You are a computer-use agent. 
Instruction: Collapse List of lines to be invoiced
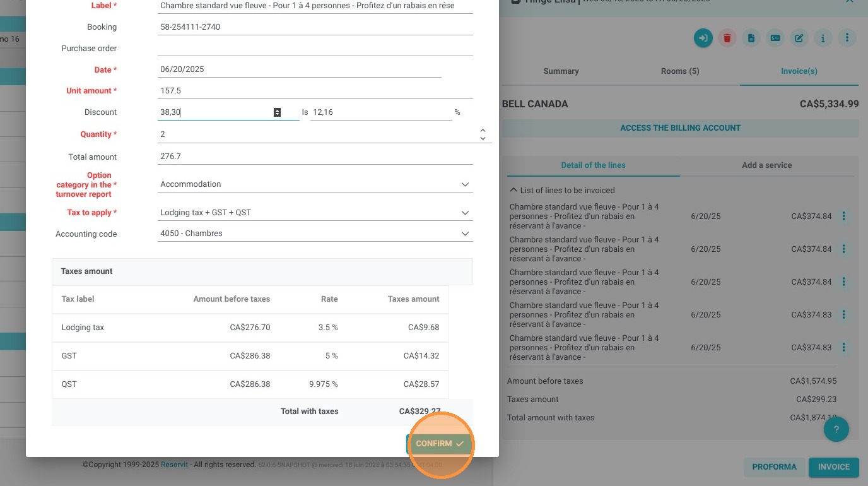coord(562,190)
